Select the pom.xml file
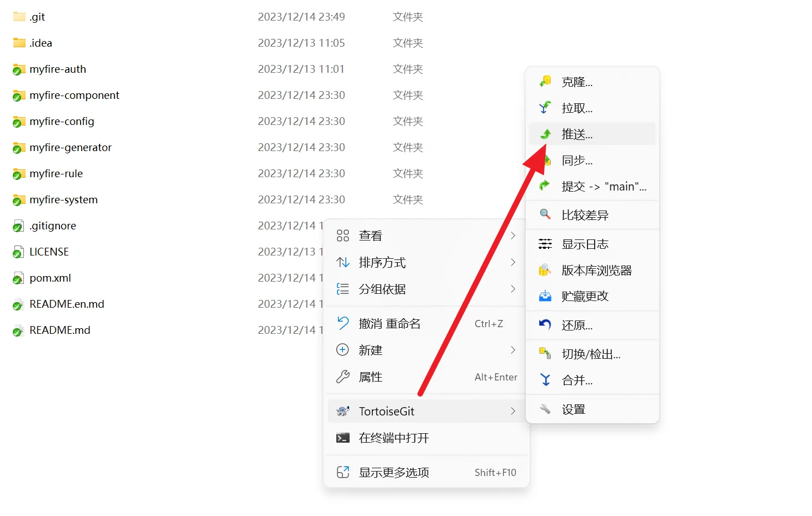The image size is (812, 516). coord(50,278)
